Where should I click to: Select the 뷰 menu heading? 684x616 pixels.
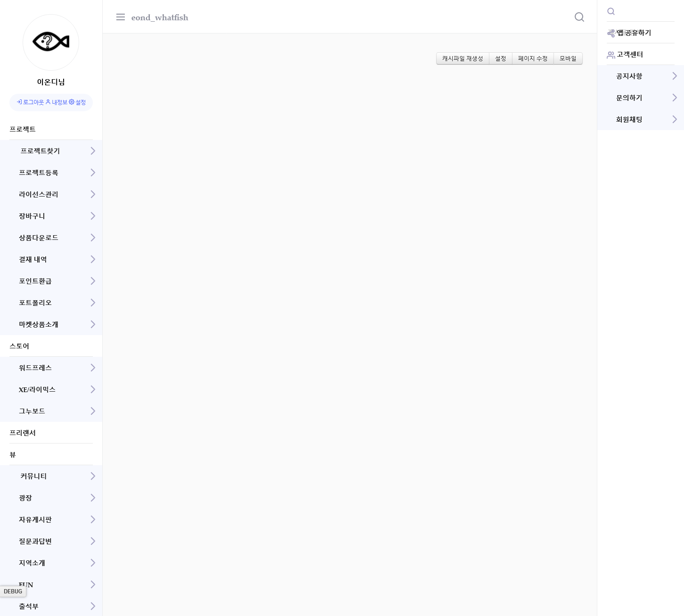[x=13, y=455]
